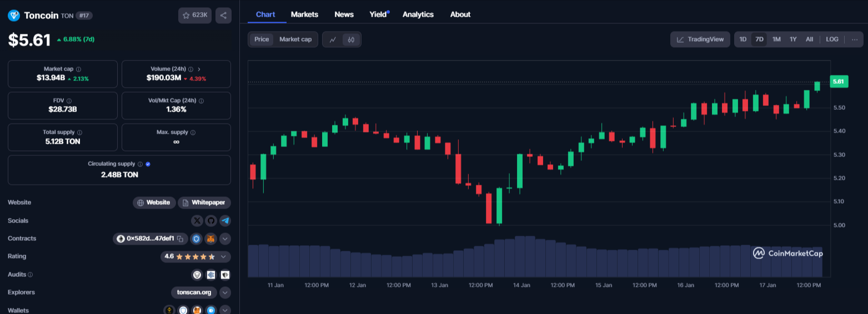Click the blue verified badge by Circulating supply

coord(148,164)
